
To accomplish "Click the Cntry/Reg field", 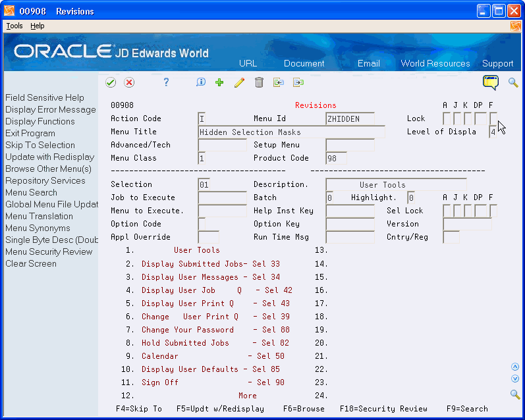I will [451, 237].
